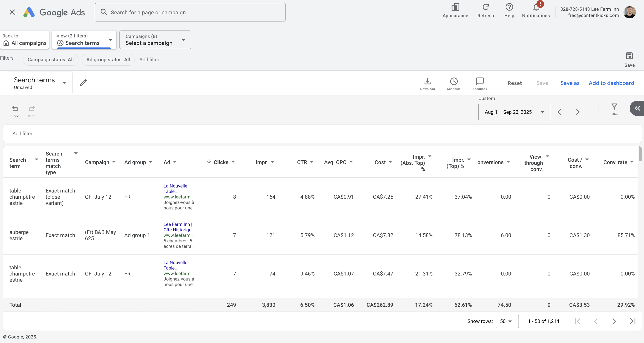
Task: Click the search for page or campaign field
Action: click(190, 12)
